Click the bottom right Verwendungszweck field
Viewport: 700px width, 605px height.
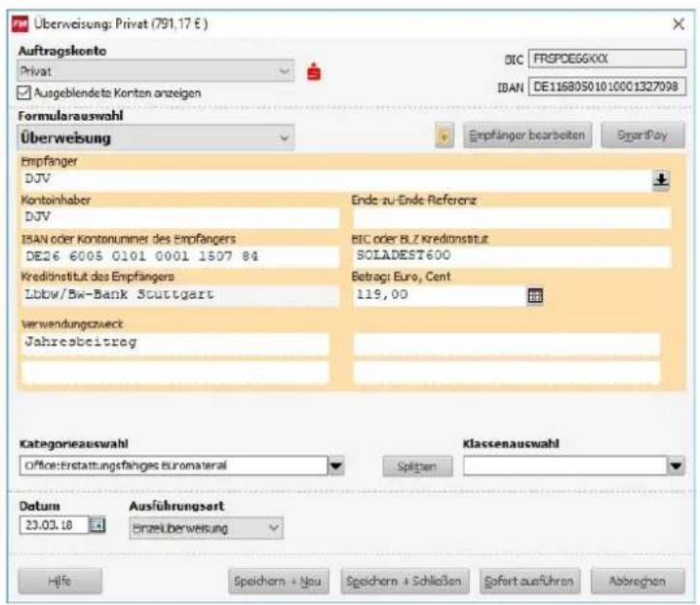tap(507, 372)
